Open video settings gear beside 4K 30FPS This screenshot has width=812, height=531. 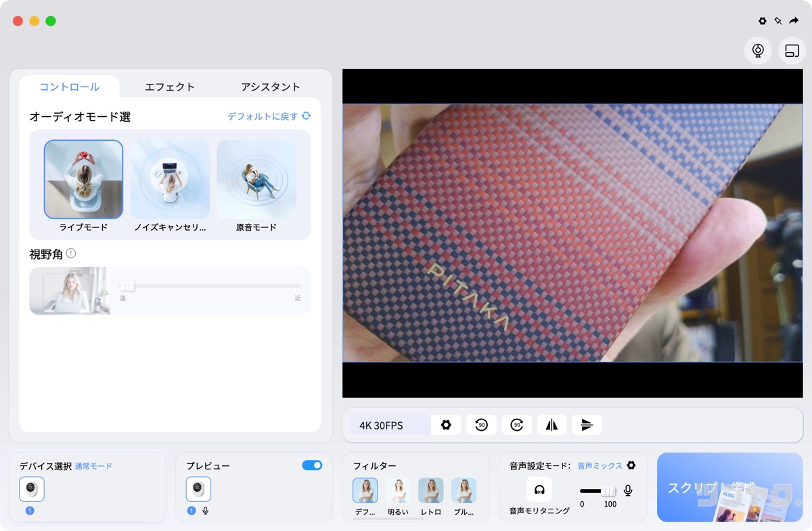pyautogui.click(x=446, y=425)
